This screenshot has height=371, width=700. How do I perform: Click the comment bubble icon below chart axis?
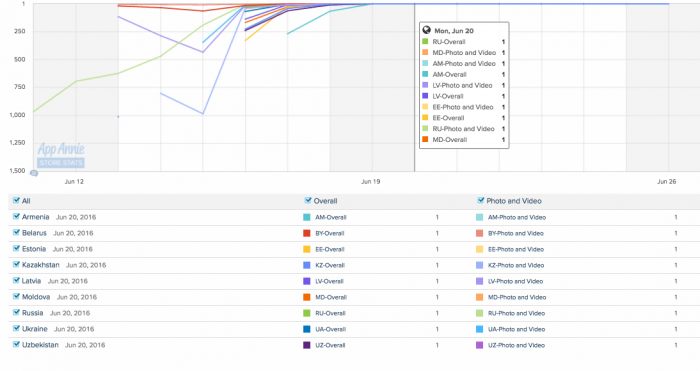coord(34,173)
